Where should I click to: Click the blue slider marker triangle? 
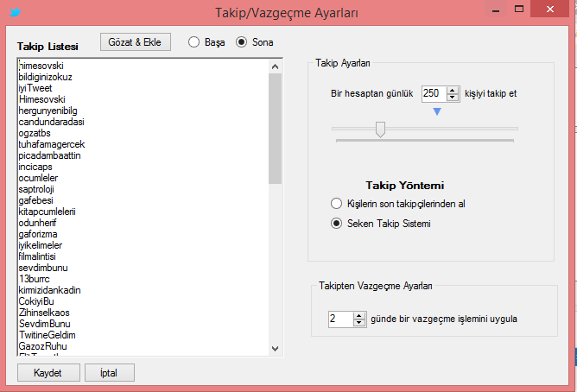tap(437, 111)
